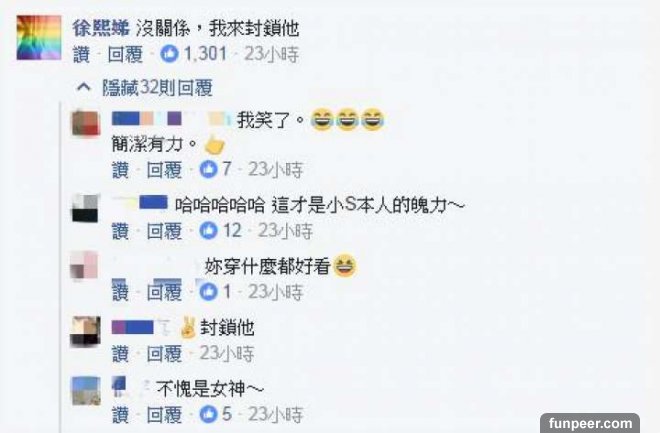Click 回覆 under the 妳穿什麼都好看 reply
This screenshot has height=433, width=660.
coord(164,292)
